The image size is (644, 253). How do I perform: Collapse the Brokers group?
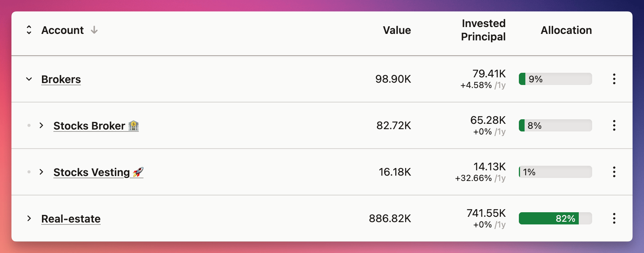[29, 79]
